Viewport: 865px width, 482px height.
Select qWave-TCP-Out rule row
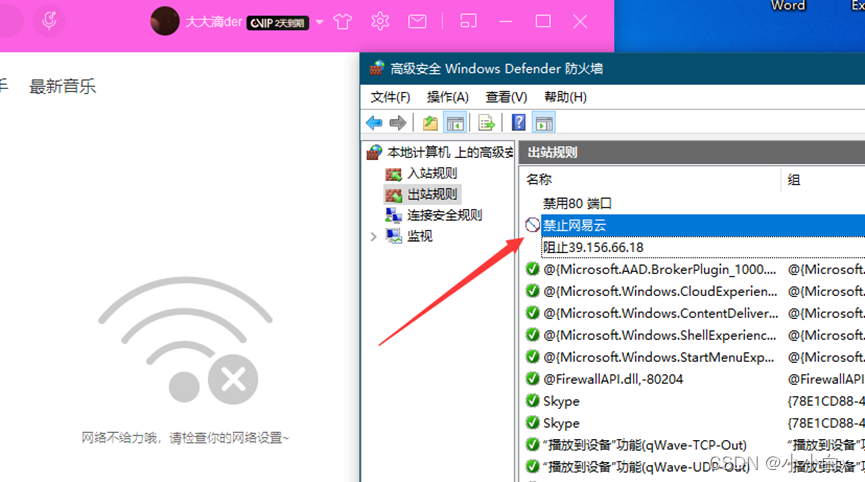click(694, 445)
